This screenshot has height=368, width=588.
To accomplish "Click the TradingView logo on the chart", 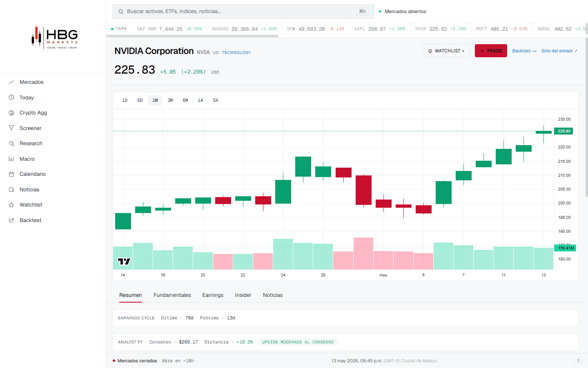I will 124,261.
